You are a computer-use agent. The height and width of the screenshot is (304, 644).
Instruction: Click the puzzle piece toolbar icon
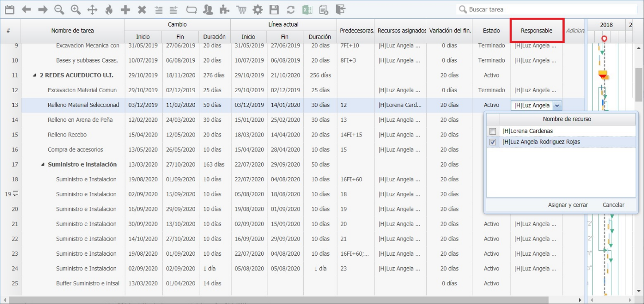click(x=224, y=9)
